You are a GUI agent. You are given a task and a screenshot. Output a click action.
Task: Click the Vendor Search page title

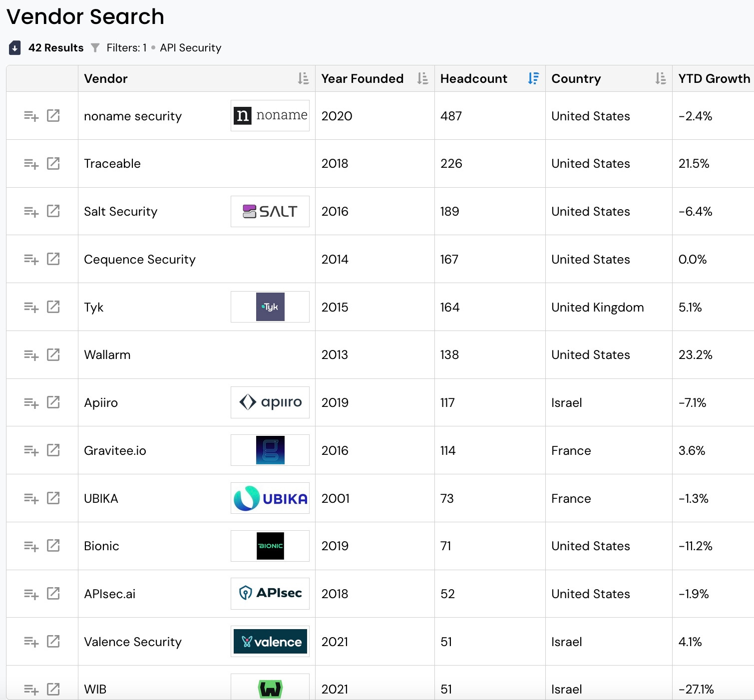pyautogui.click(x=85, y=16)
